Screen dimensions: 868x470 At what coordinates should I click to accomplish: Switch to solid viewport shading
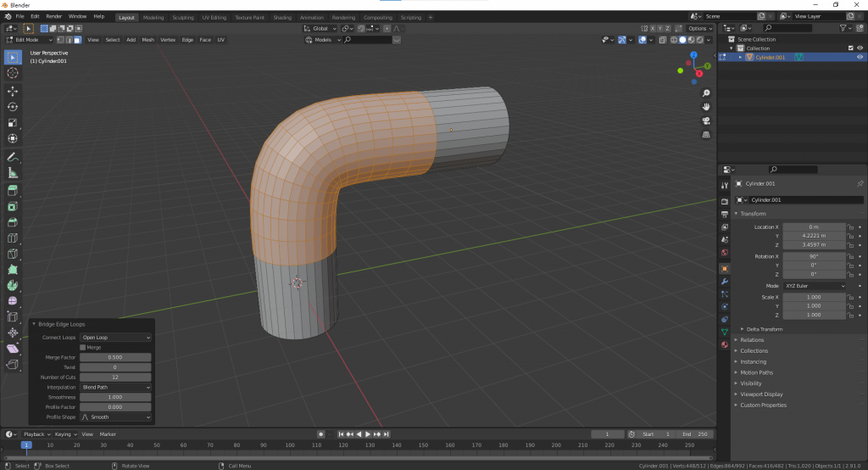[682, 40]
